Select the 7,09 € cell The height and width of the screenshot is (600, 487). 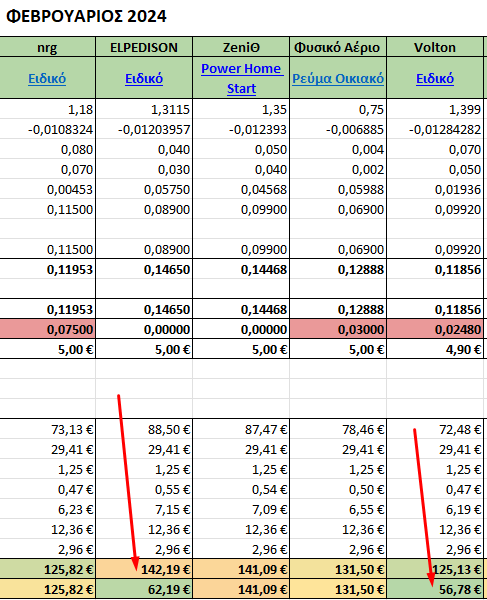[241, 509]
